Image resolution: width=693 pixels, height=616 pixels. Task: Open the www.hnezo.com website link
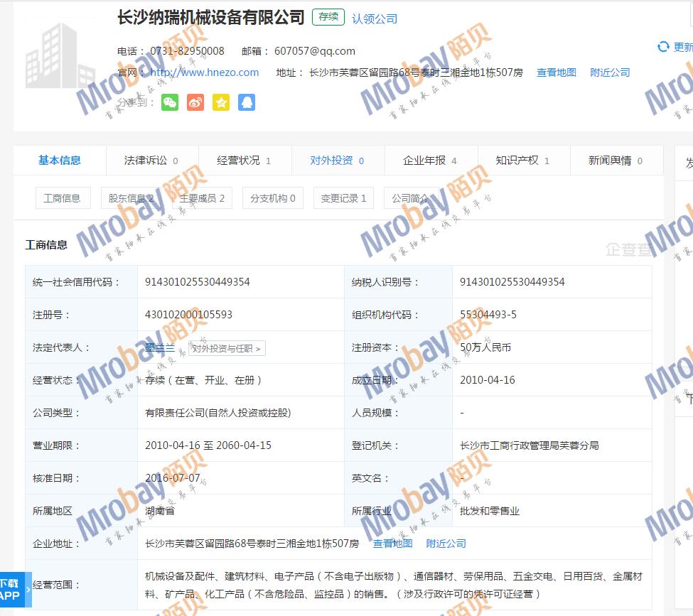(205, 72)
